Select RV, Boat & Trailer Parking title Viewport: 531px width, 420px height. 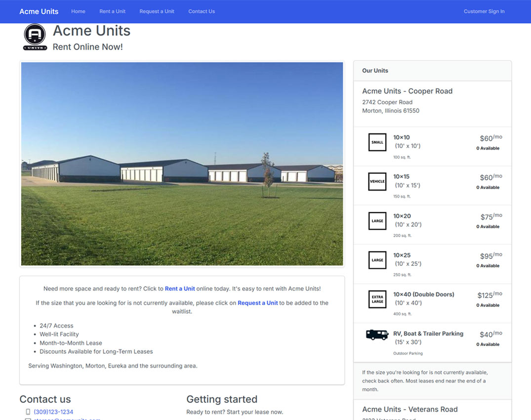pyautogui.click(x=428, y=334)
